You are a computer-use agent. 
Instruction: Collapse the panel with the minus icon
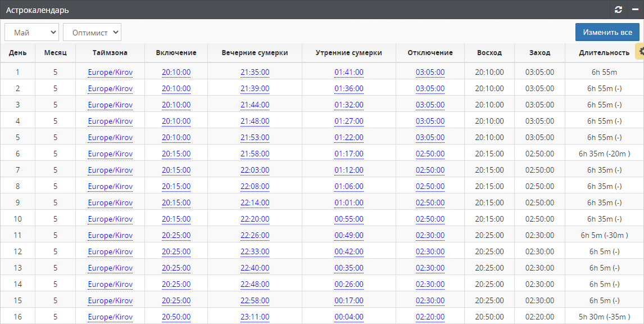(635, 10)
